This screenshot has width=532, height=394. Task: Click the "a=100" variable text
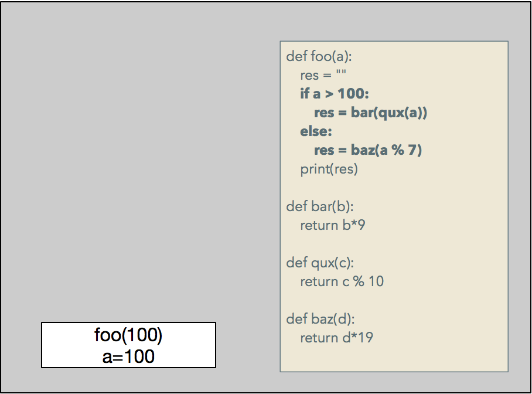pyautogui.click(x=128, y=355)
